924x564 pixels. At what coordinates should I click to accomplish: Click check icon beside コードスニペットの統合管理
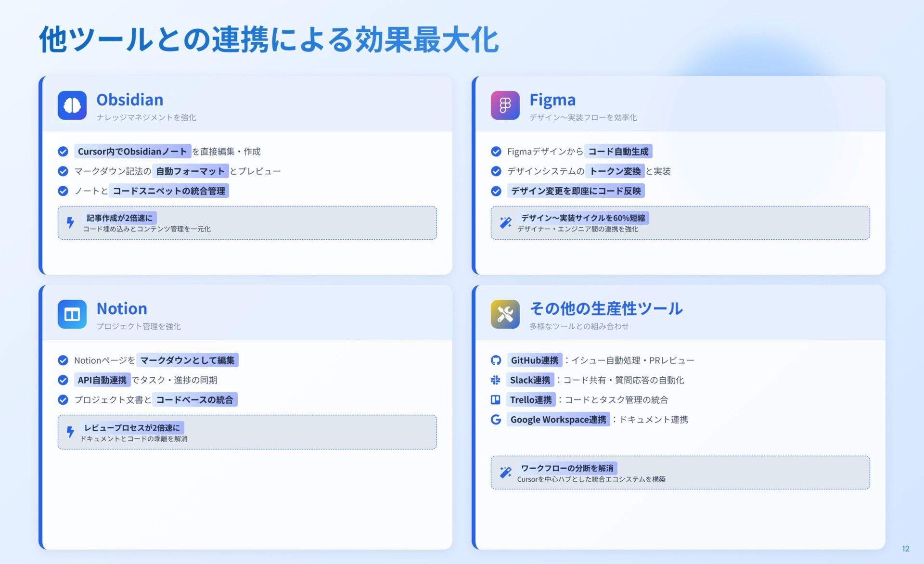tap(63, 191)
